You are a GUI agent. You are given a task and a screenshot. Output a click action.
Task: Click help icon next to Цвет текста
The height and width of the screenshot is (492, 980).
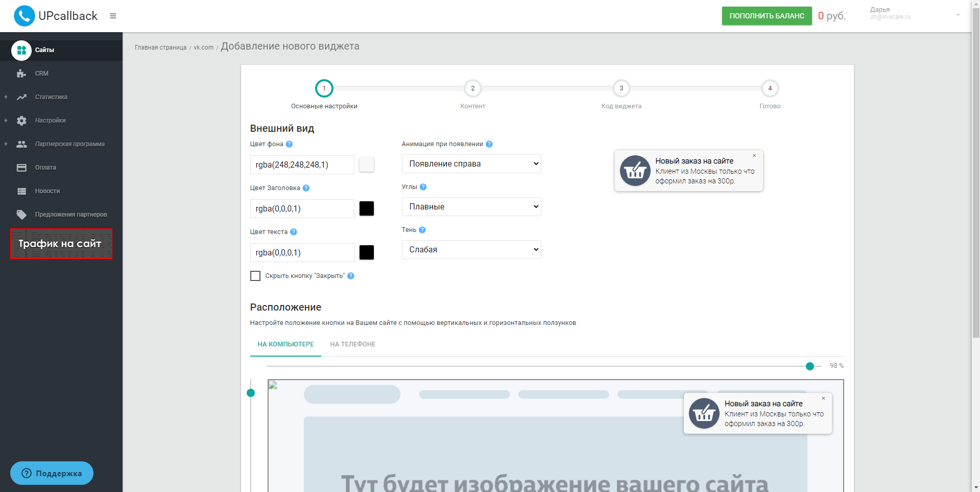point(294,232)
